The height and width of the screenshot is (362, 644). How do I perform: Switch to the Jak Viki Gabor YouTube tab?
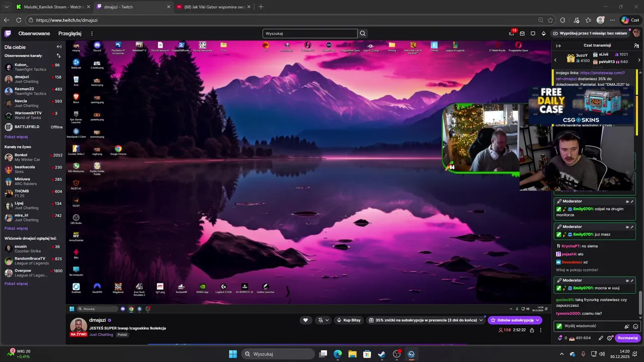[x=213, y=7]
